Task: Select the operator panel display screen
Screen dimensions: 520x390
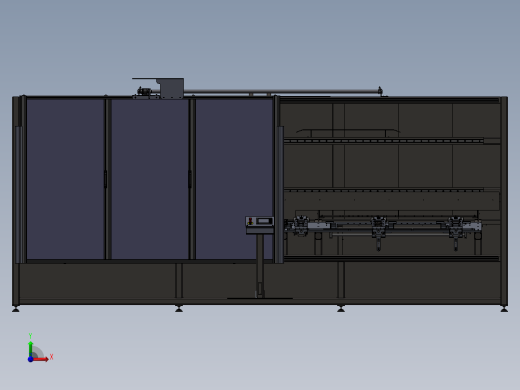Action: point(263,221)
